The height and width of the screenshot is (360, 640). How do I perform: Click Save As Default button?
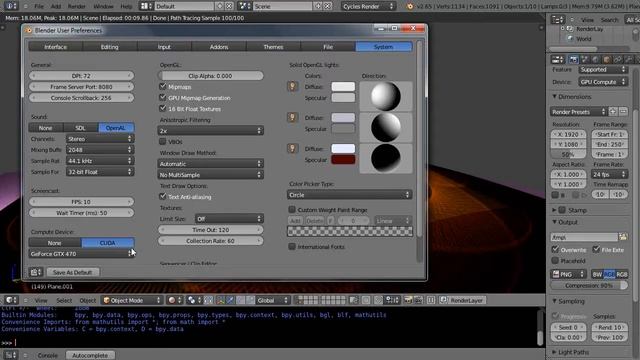73,272
